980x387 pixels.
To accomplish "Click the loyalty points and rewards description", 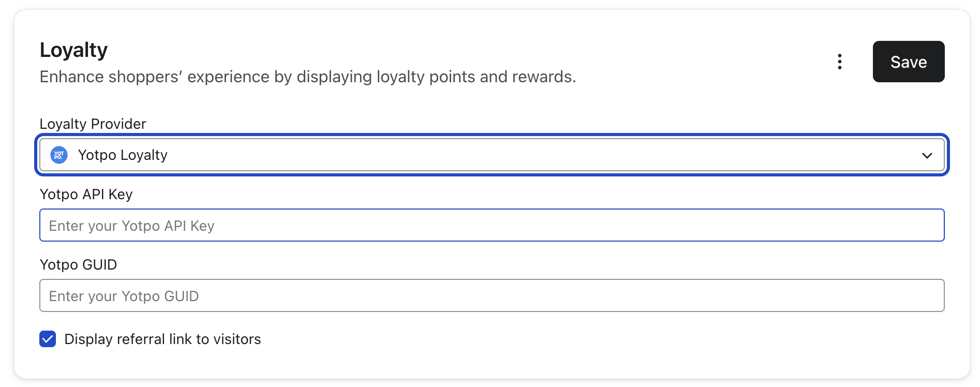I will 307,77.
